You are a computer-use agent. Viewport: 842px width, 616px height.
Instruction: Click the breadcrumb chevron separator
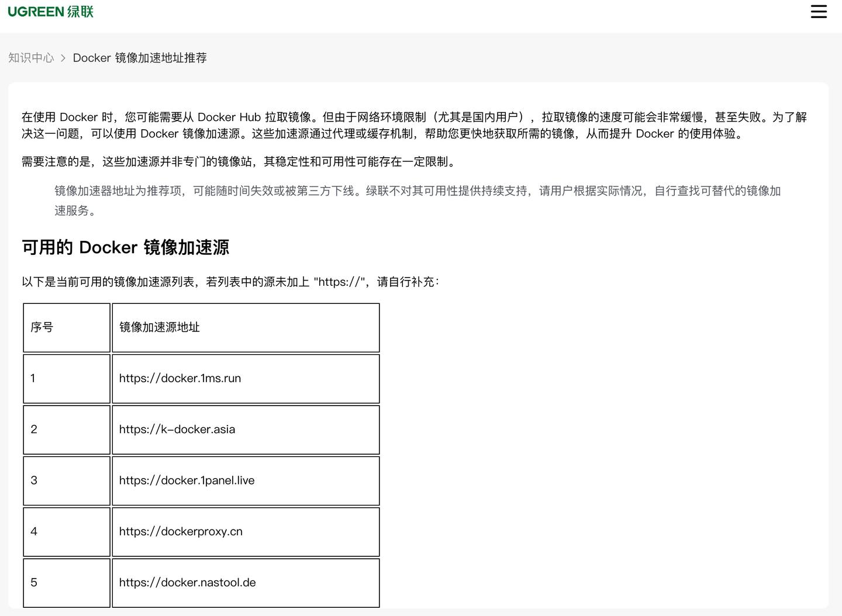63,58
